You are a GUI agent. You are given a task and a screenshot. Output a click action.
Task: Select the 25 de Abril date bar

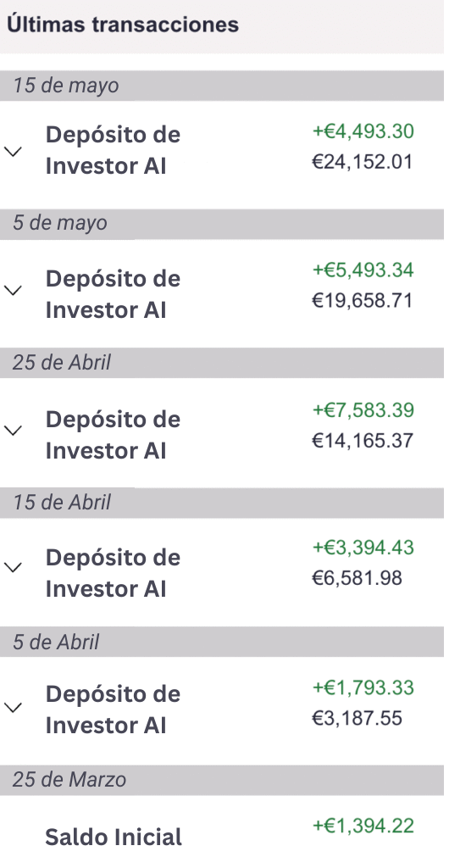[x=222, y=363]
